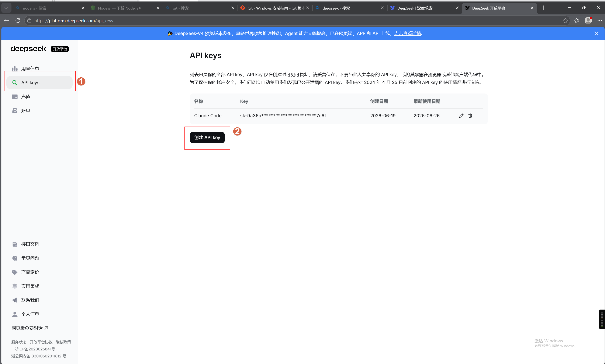The width and height of the screenshot is (605, 364).
Task: Click the masked key sk-9a36a...7c6f
Action: pos(283,116)
